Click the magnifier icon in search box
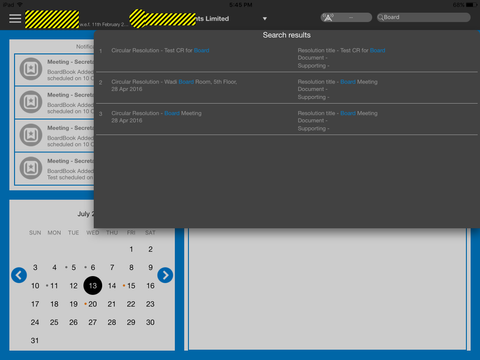480x360 pixels. (x=381, y=17)
